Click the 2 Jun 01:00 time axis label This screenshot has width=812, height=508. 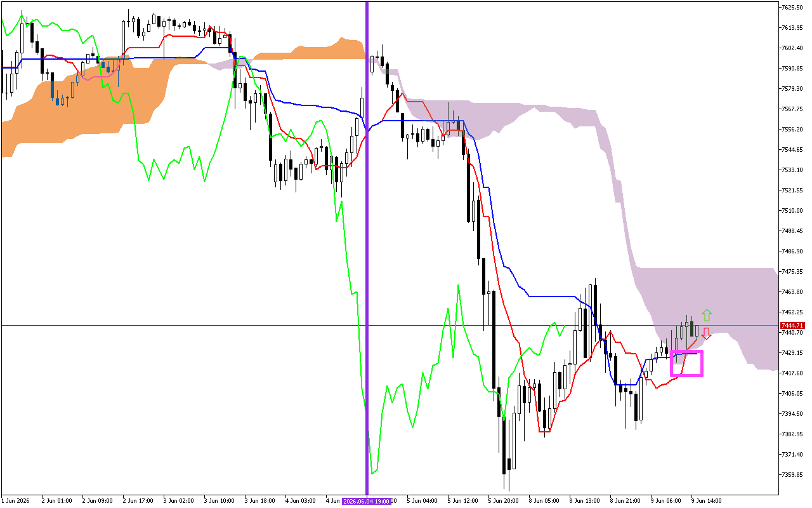pyautogui.click(x=56, y=501)
